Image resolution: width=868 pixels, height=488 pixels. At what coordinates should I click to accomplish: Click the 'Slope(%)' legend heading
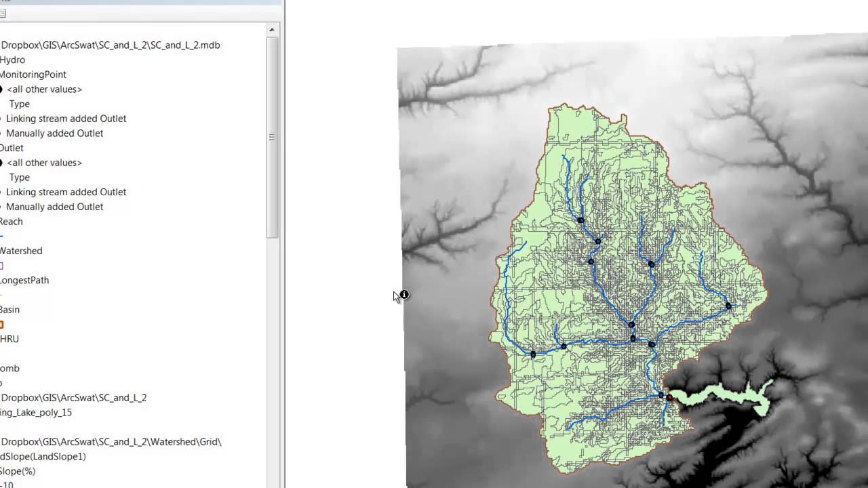pyautogui.click(x=18, y=471)
